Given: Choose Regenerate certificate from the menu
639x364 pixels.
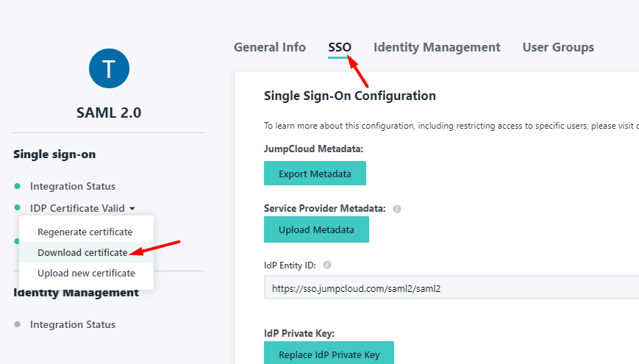Looking at the screenshot, I should [85, 232].
